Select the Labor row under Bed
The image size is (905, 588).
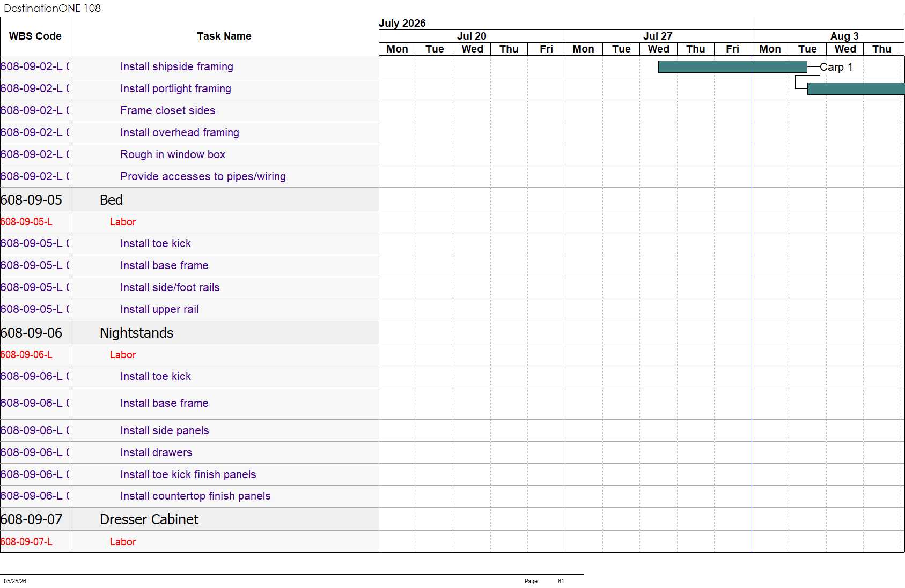tap(122, 222)
